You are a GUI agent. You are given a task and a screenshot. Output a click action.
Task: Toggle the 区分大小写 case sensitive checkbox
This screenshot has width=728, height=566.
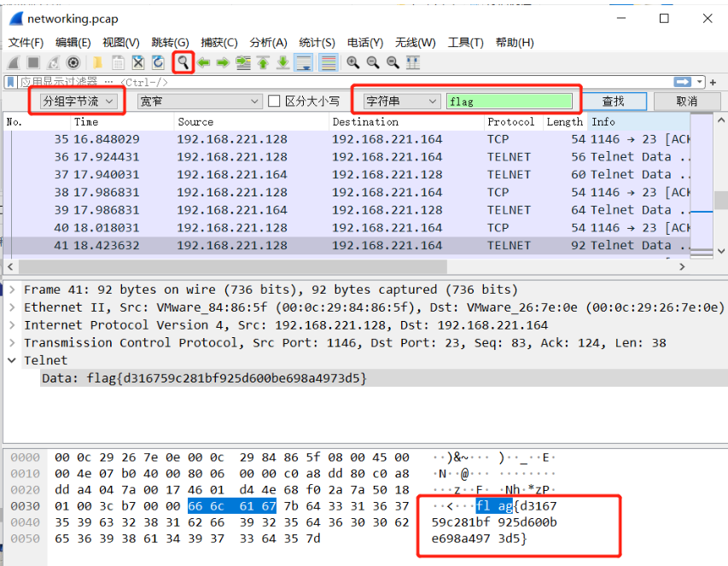274,101
